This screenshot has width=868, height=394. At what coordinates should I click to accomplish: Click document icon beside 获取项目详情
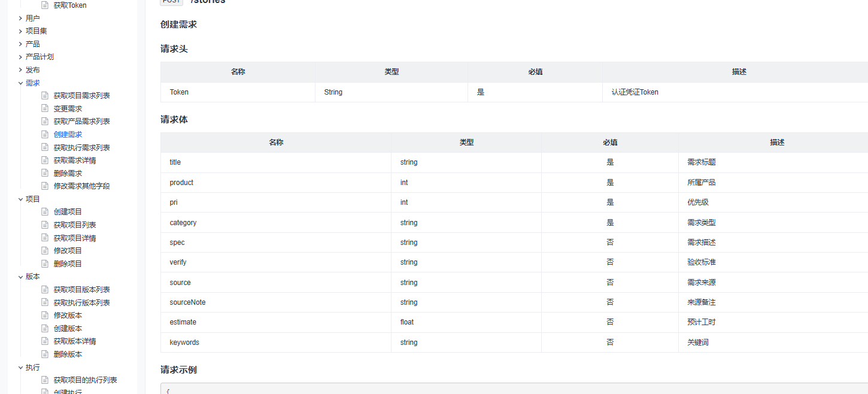[44, 238]
